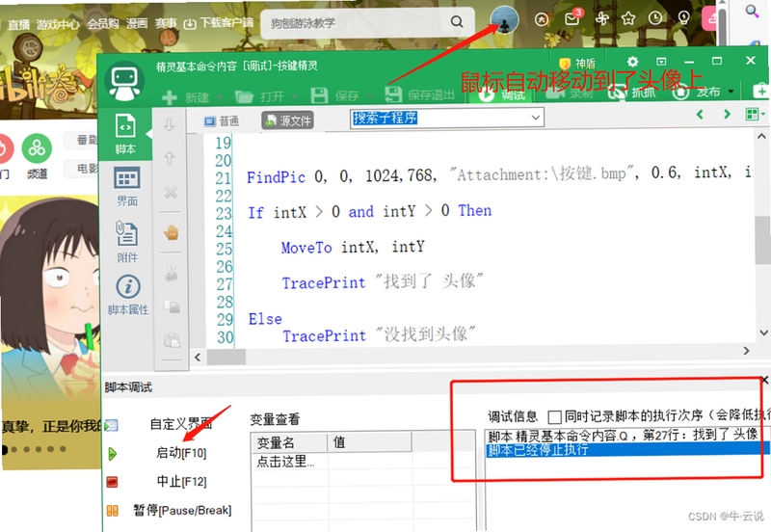
Task: Expand the dropdown arrow beside 发布
Action: [731, 92]
